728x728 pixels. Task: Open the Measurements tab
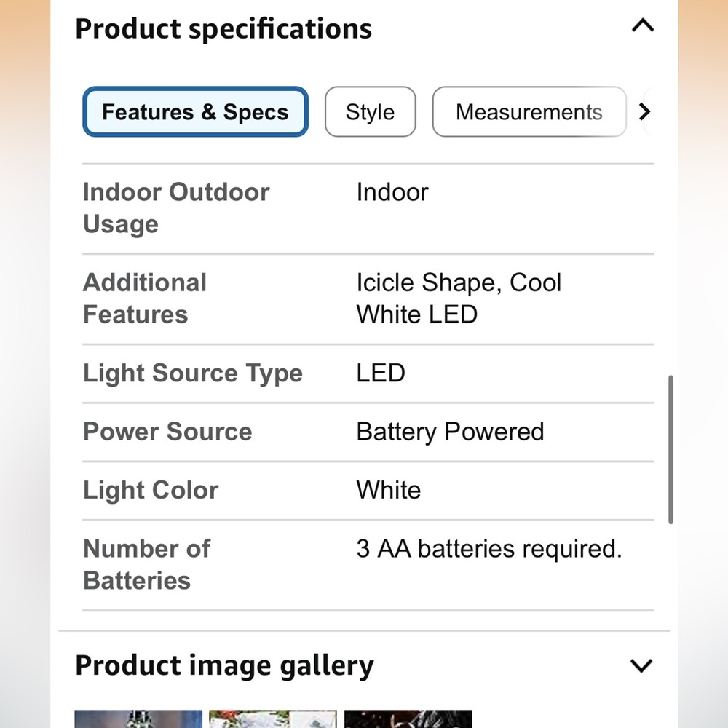(x=529, y=112)
